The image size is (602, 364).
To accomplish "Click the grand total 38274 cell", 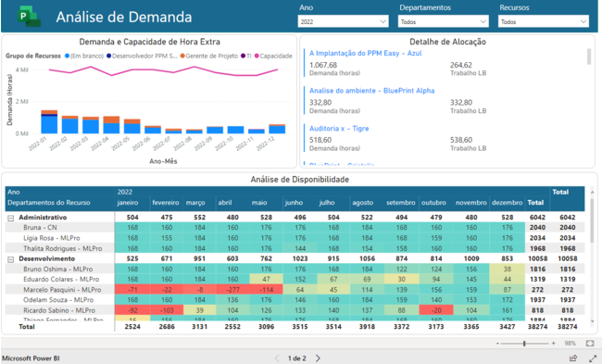I will click(x=568, y=327).
